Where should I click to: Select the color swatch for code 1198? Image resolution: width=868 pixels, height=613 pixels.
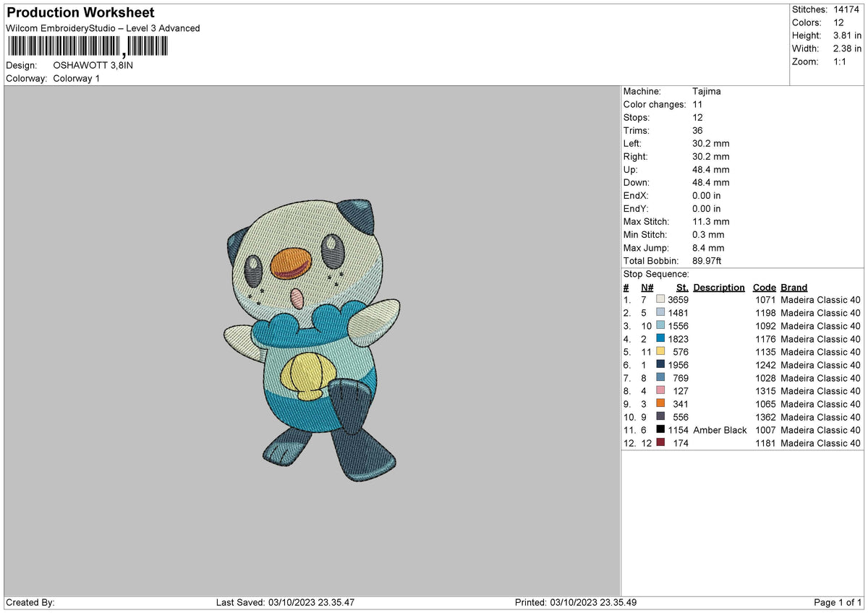[x=660, y=312]
